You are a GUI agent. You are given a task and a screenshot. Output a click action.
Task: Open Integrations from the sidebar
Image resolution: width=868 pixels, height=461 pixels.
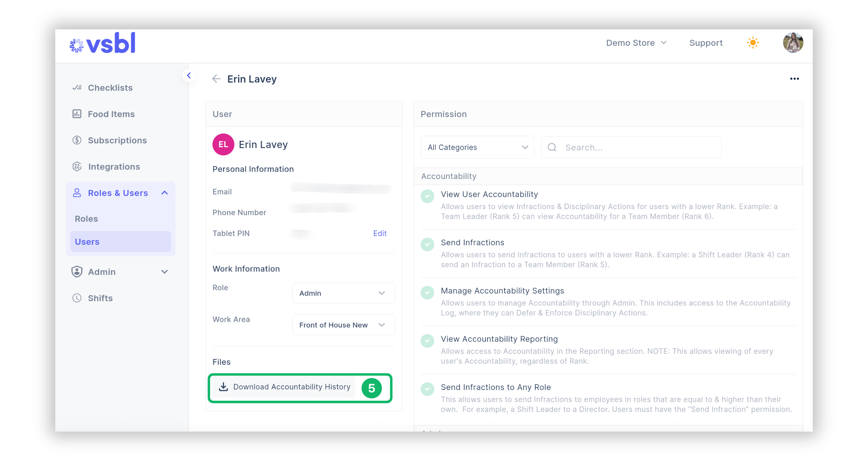[x=114, y=166]
